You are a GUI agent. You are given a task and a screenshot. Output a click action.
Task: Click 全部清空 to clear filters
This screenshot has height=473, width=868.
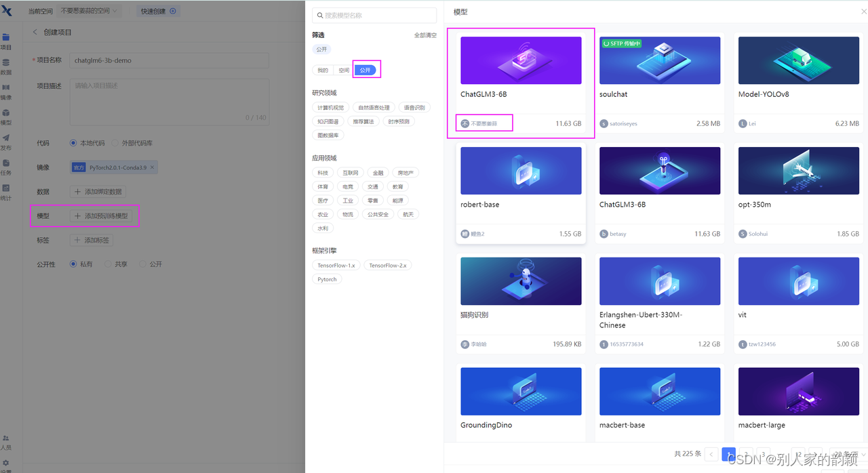click(425, 34)
